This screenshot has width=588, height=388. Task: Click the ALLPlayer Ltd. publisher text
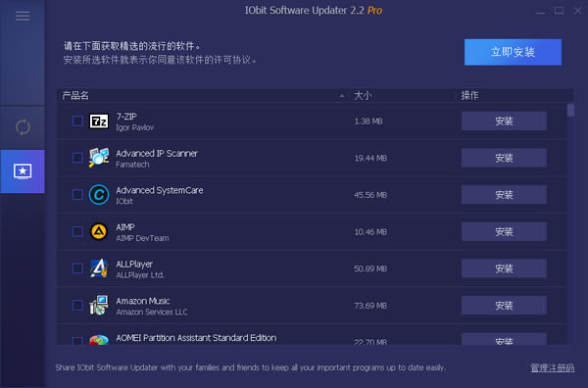pyautogui.click(x=140, y=275)
